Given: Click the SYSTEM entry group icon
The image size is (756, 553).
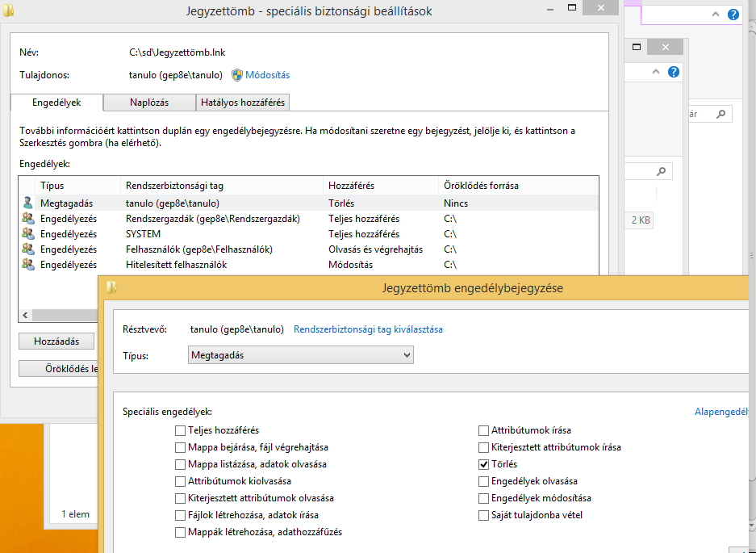Looking at the screenshot, I should [x=28, y=234].
